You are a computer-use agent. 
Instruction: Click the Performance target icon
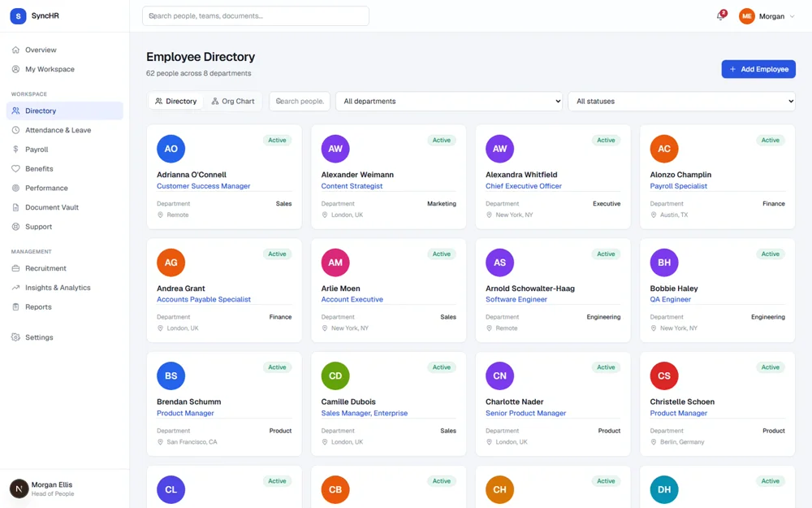coord(15,188)
